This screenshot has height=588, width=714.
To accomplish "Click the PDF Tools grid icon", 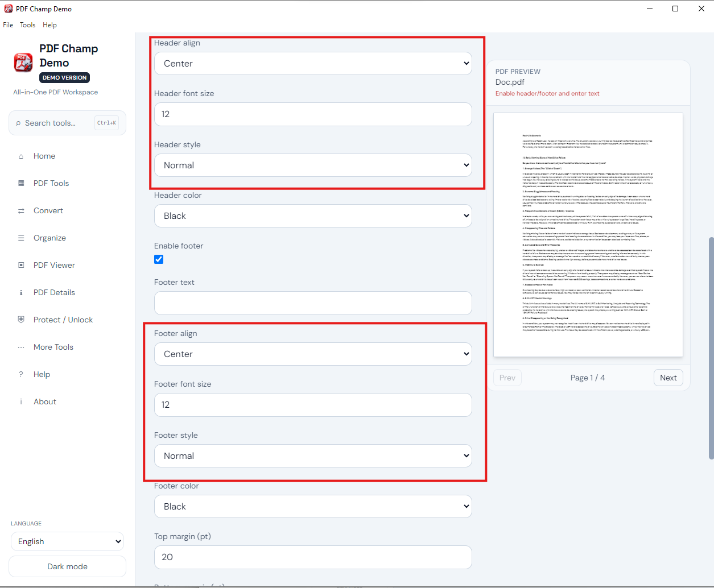I will pyautogui.click(x=21, y=184).
